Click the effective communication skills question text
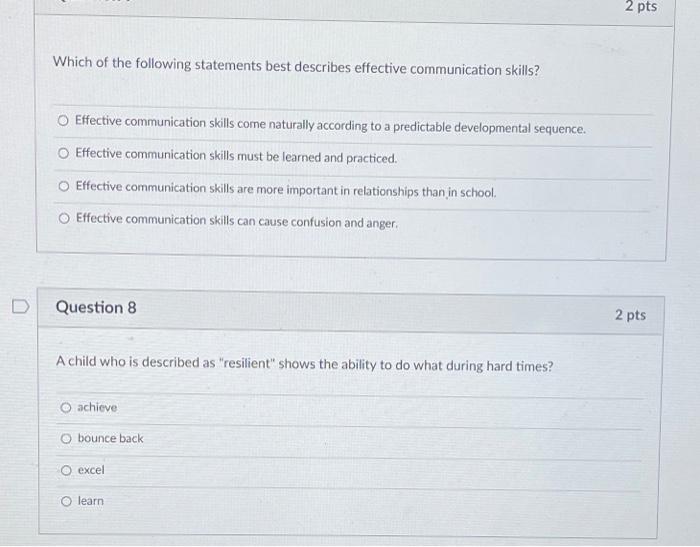Image resolution: width=700 pixels, height=547 pixels. [296, 67]
